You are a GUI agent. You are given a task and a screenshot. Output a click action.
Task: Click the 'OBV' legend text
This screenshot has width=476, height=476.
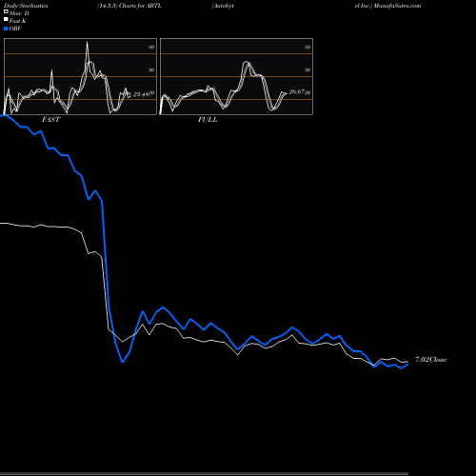[x=15, y=29]
